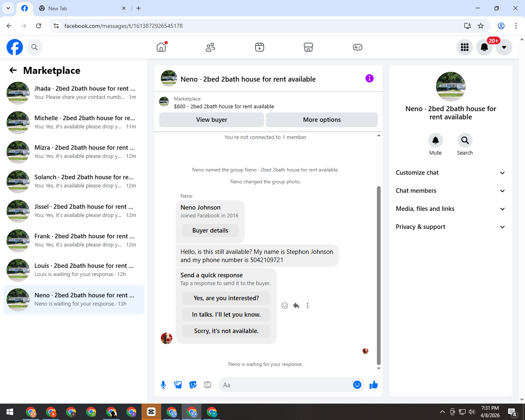The image size is (525, 420).
Task: Click the More options button
Action: 322,120
